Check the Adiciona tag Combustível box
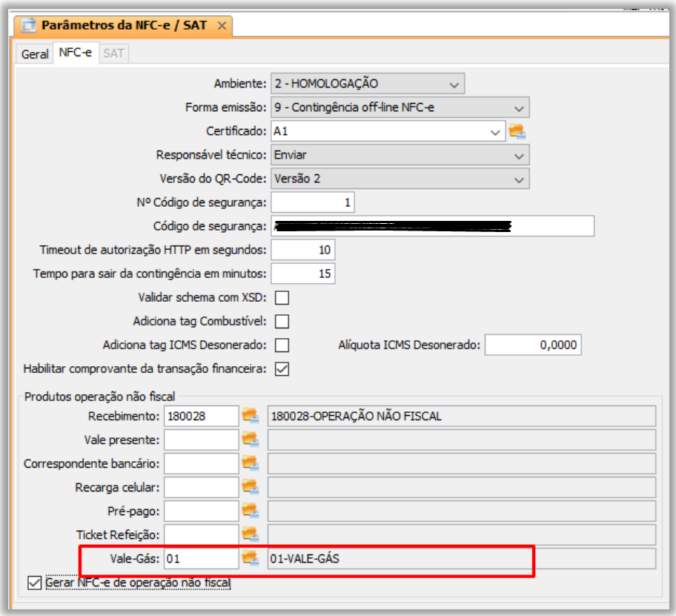 pos(282,322)
